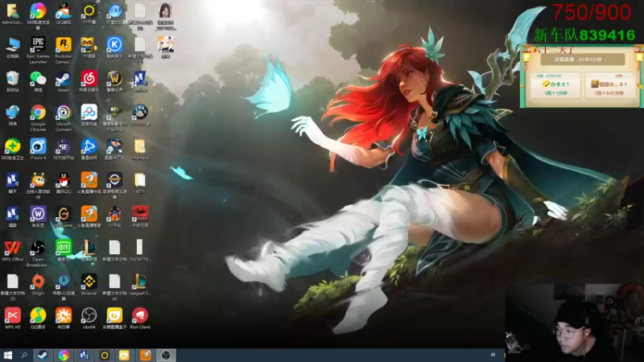The width and height of the screenshot is (644, 362).
Task: Open the Baidu Netdisk cloud icon
Action: coord(89,112)
